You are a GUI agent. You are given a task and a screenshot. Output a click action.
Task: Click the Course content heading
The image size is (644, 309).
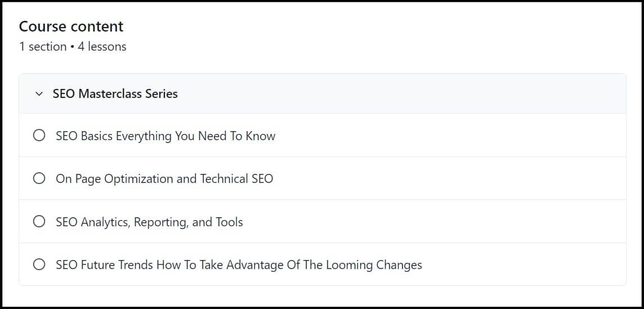(x=71, y=26)
